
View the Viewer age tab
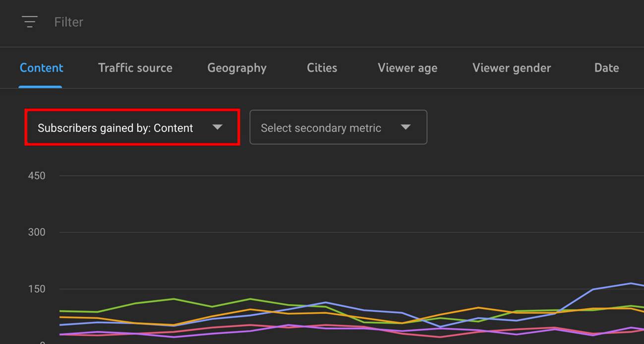coord(407,68)
